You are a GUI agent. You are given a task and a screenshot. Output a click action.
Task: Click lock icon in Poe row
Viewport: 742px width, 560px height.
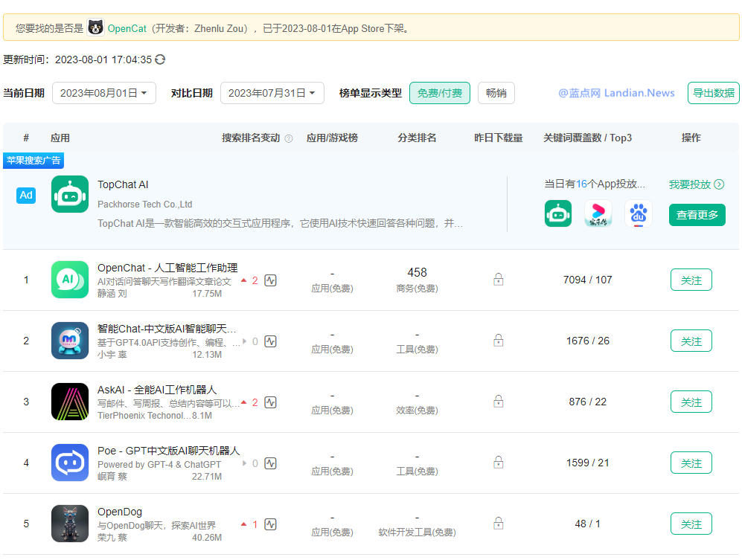pyautogui.click(x=499, y=462)
